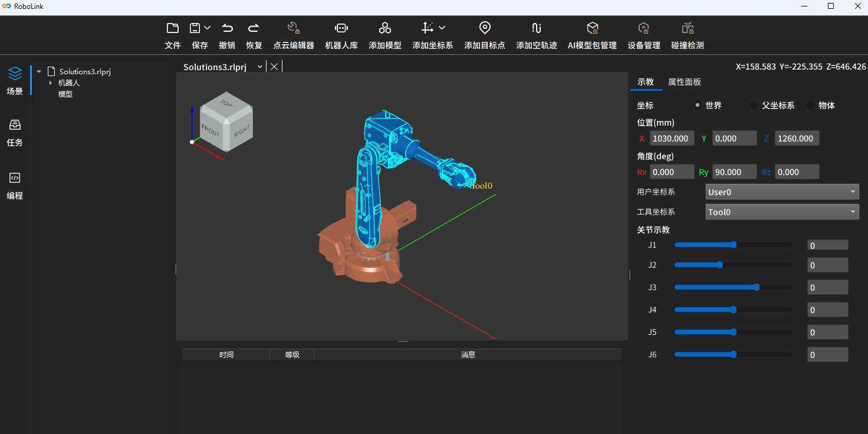Screen dimensions: 868x434
Task: Click the Rz angle input field
Action: [x=797, y=172]
